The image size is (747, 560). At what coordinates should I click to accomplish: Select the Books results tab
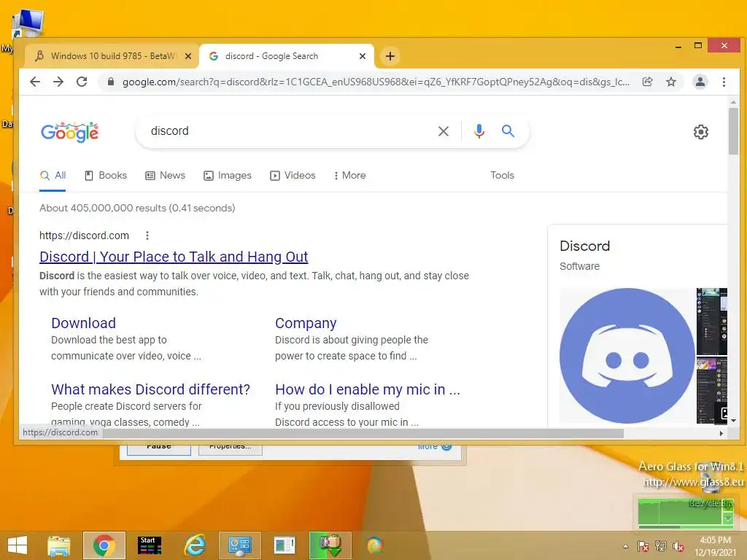coord(106,175)
